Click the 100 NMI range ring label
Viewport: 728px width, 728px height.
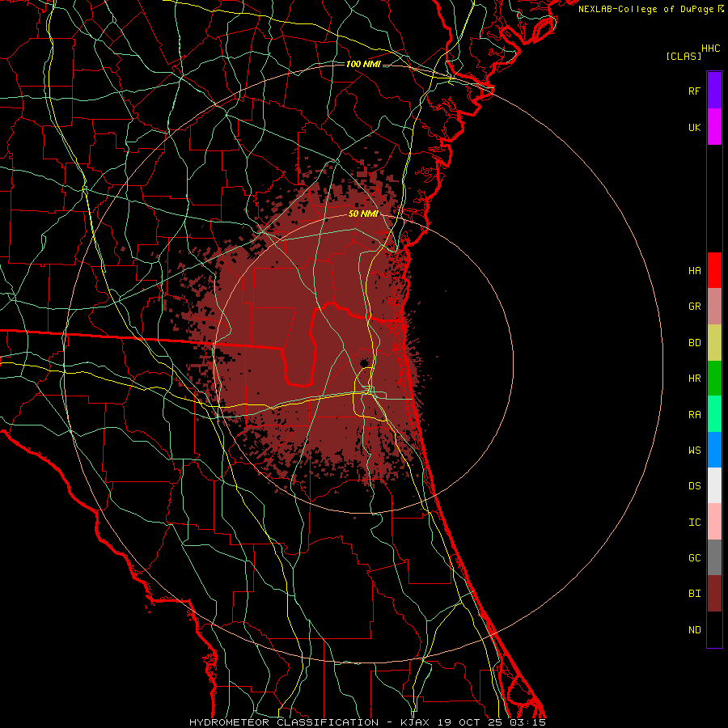click(363, 64)
